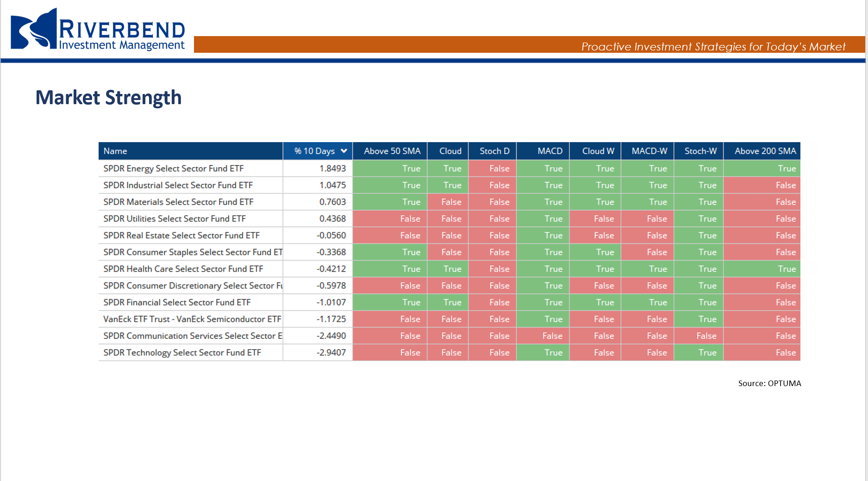Image resolution: width=868 pixels, height=481 pixels.
Task: Click the -2.9407 value for Technology
Action: (x=331, y=352)
